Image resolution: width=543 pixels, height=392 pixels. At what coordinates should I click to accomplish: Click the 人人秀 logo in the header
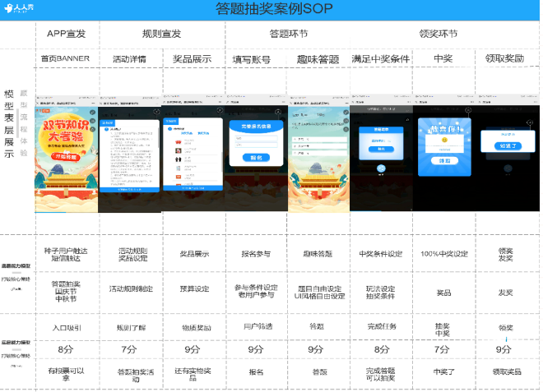(19, 7)
